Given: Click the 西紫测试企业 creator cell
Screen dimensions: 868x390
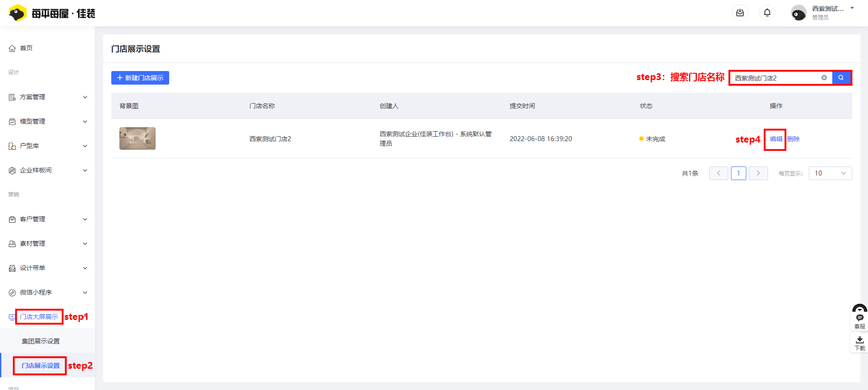Looking at the screenshot, I should (x=436, y=138).
